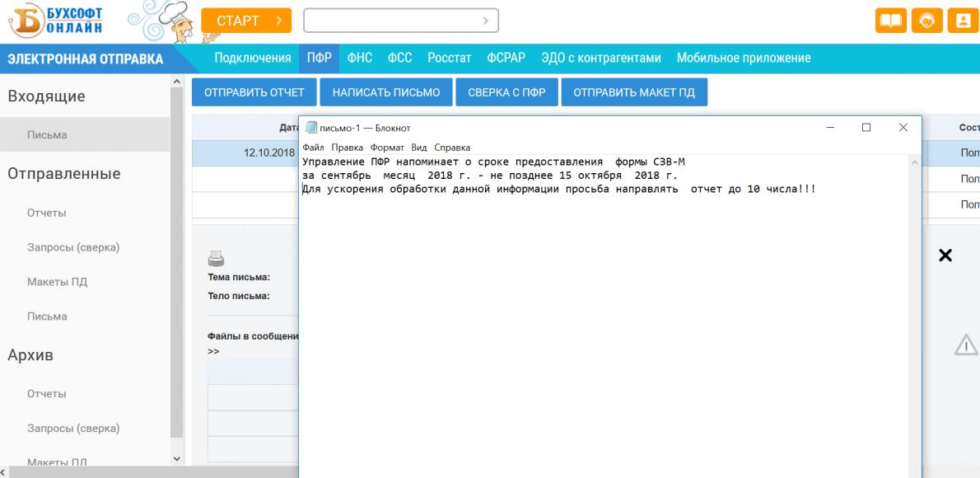Image resolution: width=980 pixels, height=478 pixels.
Task: Switch to the ФНС tab
Action: coord(359,59)
